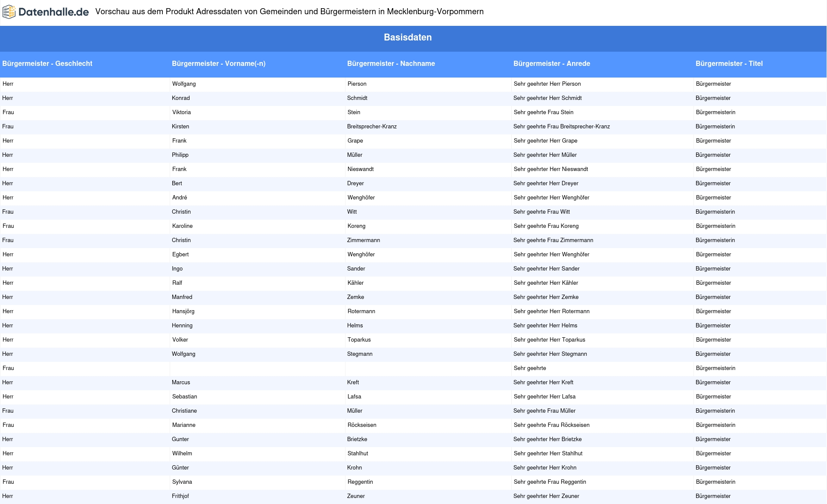Click the Datenhalle.de logo icon
This screenshot has width=827, height=504.
point(9,12)
